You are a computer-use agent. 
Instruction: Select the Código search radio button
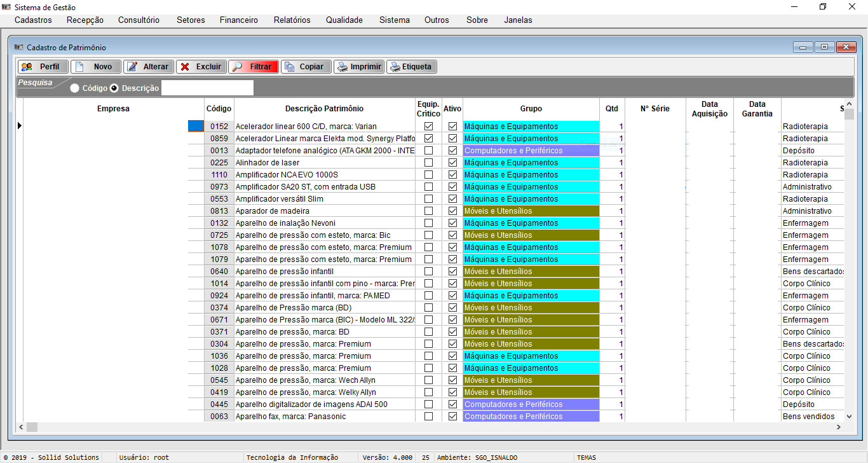tap(75, 88)
